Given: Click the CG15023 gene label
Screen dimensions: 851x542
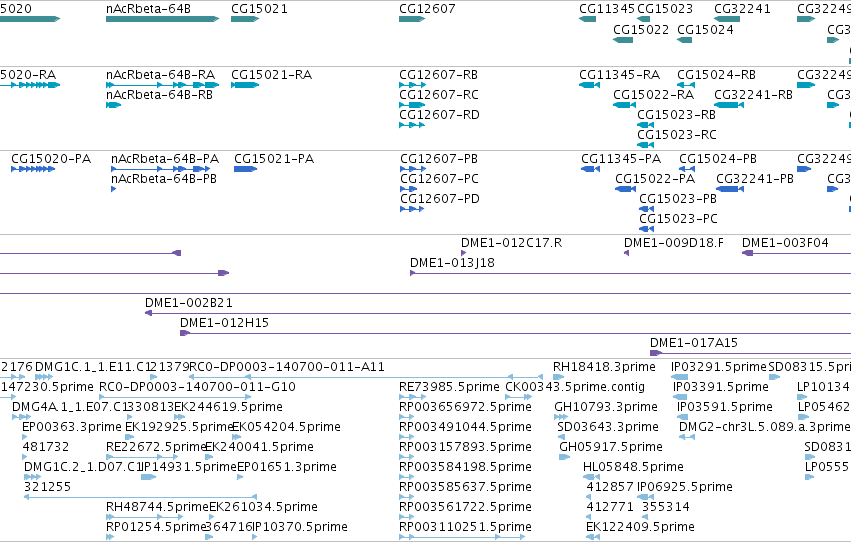Looking at the screenshot, I should pos(665,9).
